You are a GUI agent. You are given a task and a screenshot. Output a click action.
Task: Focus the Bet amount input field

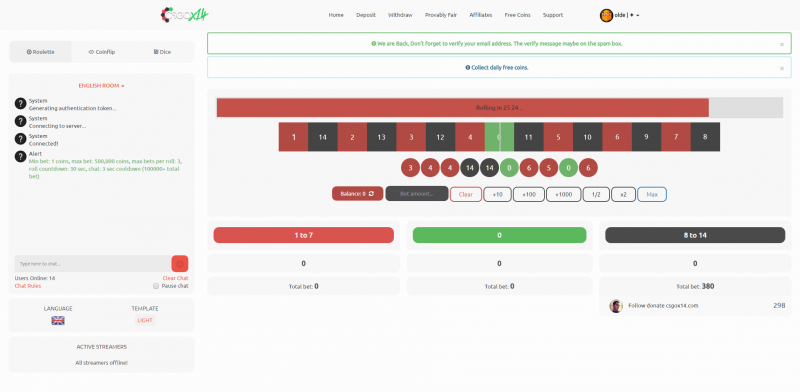coord(417,194)
